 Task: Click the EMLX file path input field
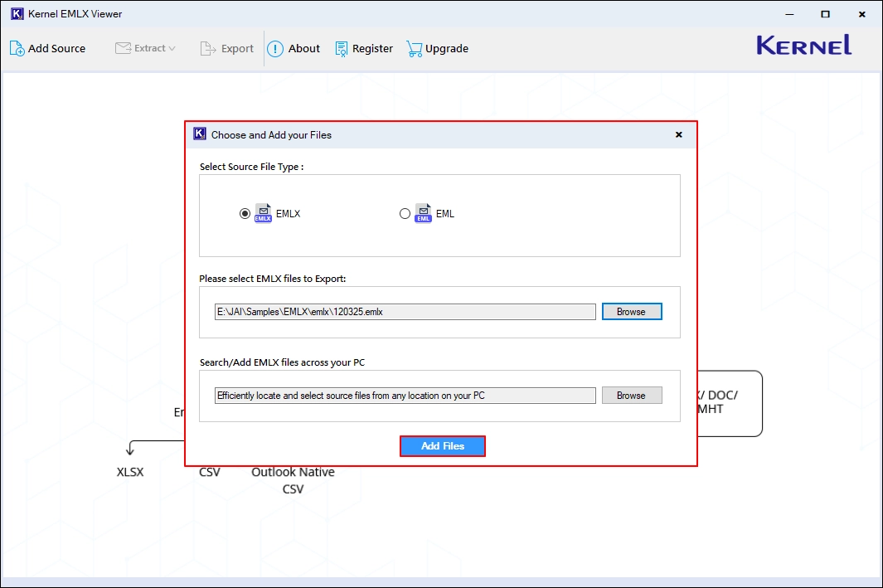[x=405, y=312]
